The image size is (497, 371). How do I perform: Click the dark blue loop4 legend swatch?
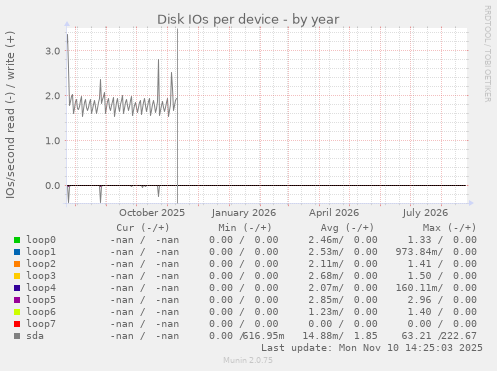click(17, 288)
